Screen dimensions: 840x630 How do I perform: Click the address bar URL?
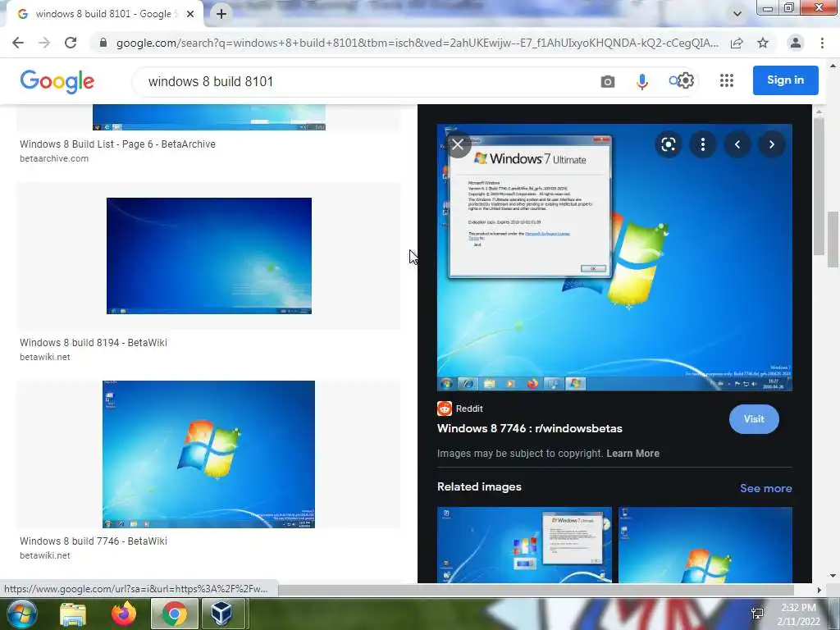click(x=417, y=43)
